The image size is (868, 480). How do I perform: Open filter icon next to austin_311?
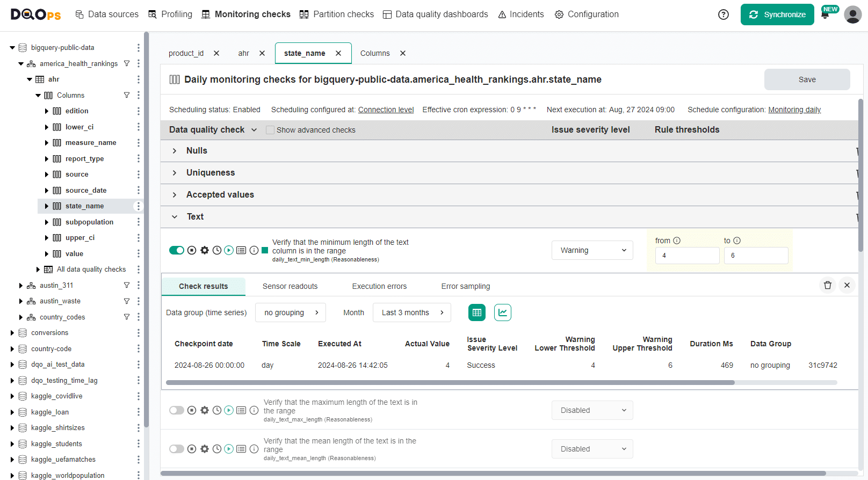click(127, 285)
